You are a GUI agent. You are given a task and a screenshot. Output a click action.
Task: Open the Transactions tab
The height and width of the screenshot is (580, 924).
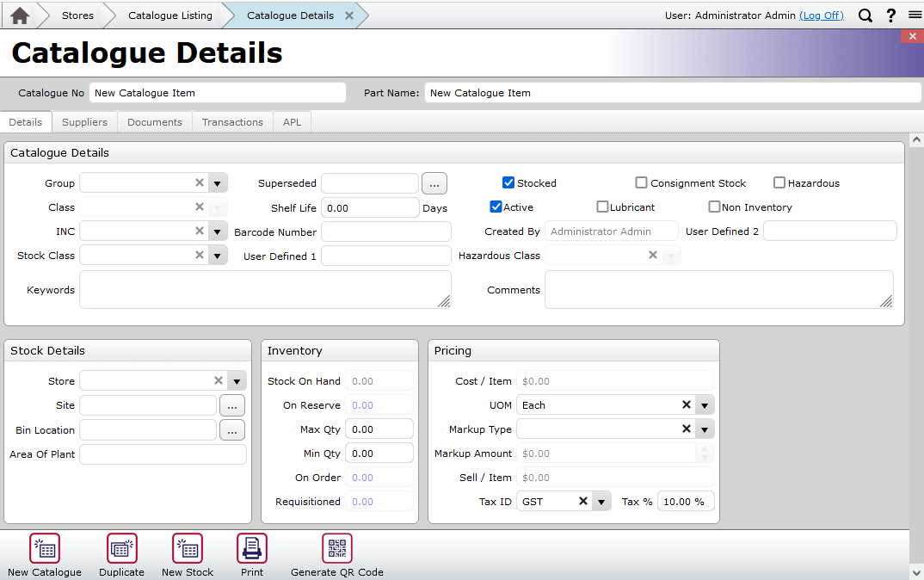tap(232, 121)
